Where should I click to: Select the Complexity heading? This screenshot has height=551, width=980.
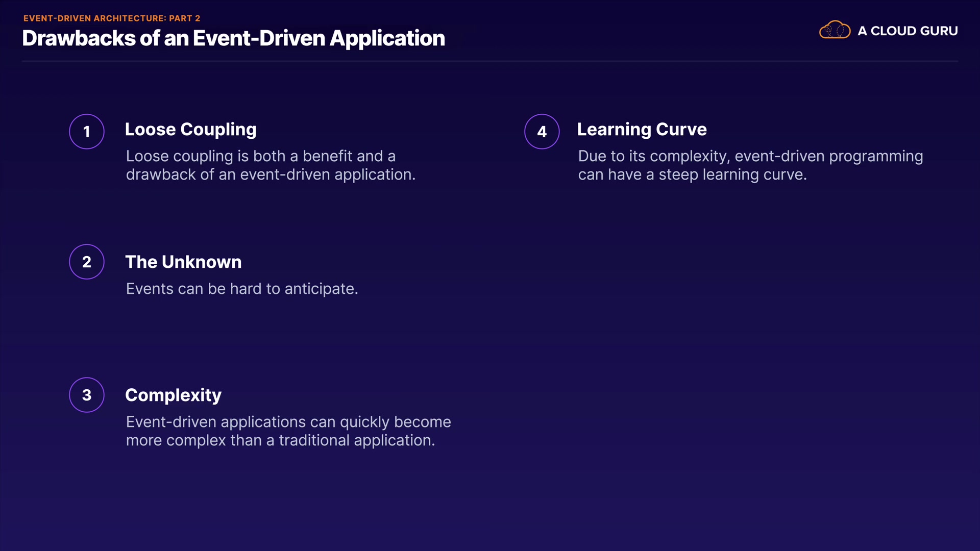coord(173,395)
